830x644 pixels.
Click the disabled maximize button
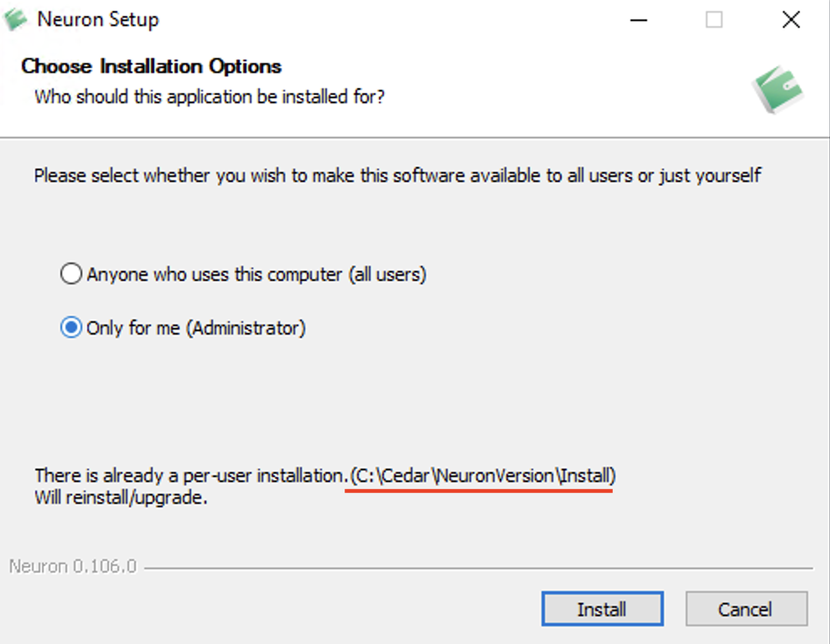(713, 19)
